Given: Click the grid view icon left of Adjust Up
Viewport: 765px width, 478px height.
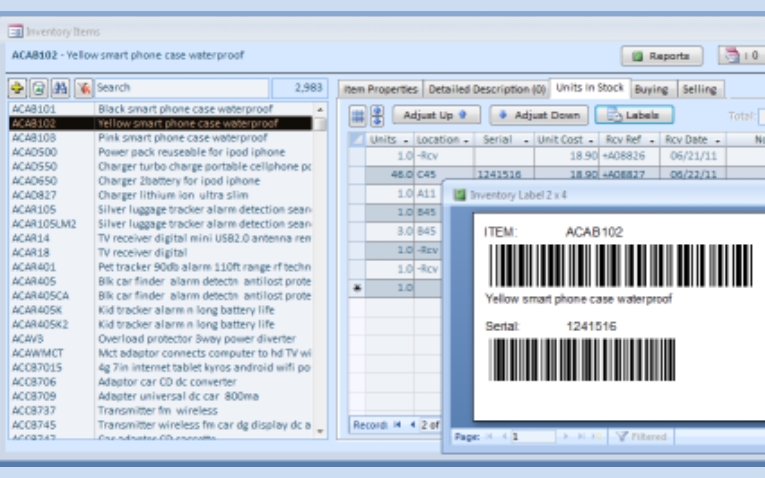Looking at the screenshot, I should pos(358,115).
